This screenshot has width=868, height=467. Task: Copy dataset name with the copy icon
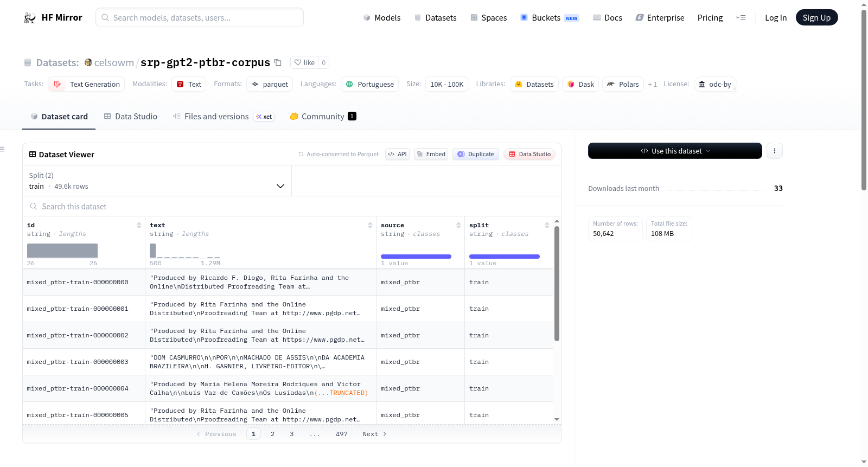278,62
